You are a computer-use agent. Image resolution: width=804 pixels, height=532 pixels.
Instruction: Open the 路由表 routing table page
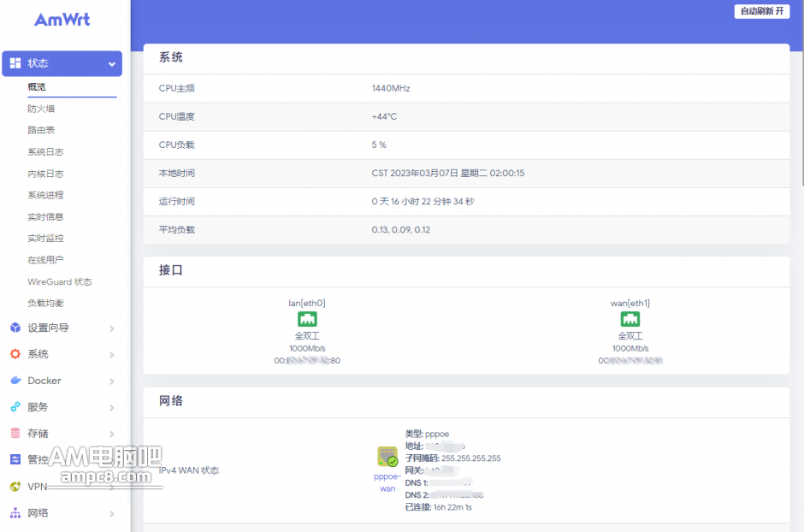click(41, 130)
